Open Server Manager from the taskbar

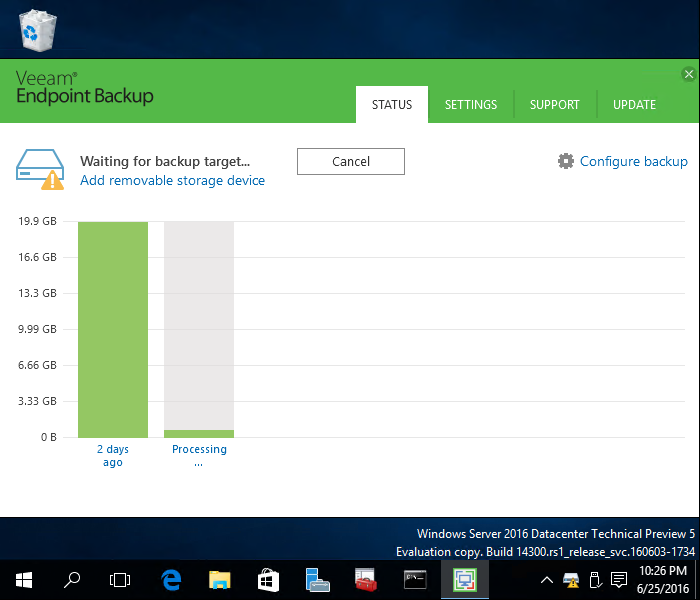[x=317, y=580]
